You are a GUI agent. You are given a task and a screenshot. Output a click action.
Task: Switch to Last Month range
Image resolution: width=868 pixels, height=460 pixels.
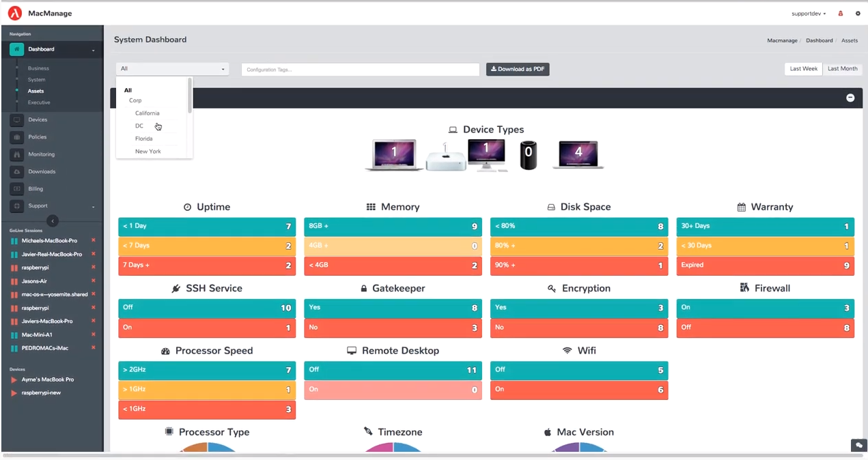click(x=843, y=69)
